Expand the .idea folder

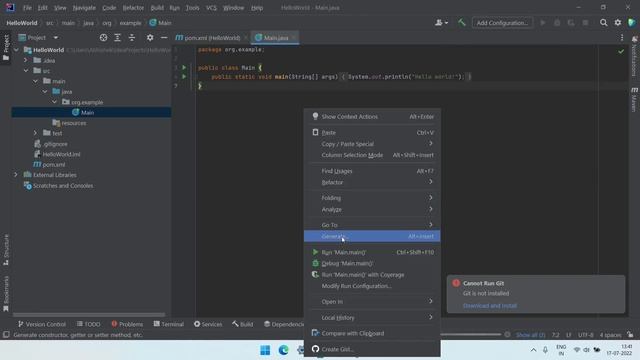(26, 60)
